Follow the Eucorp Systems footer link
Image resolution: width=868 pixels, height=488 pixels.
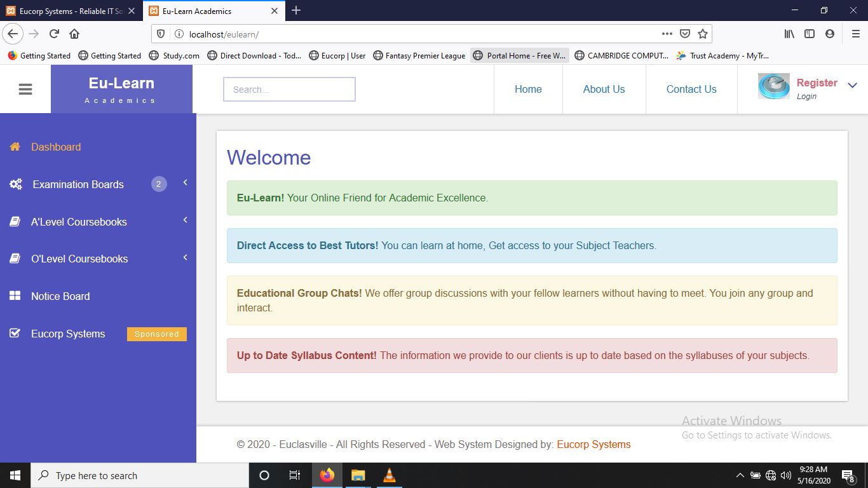point(593,445)
